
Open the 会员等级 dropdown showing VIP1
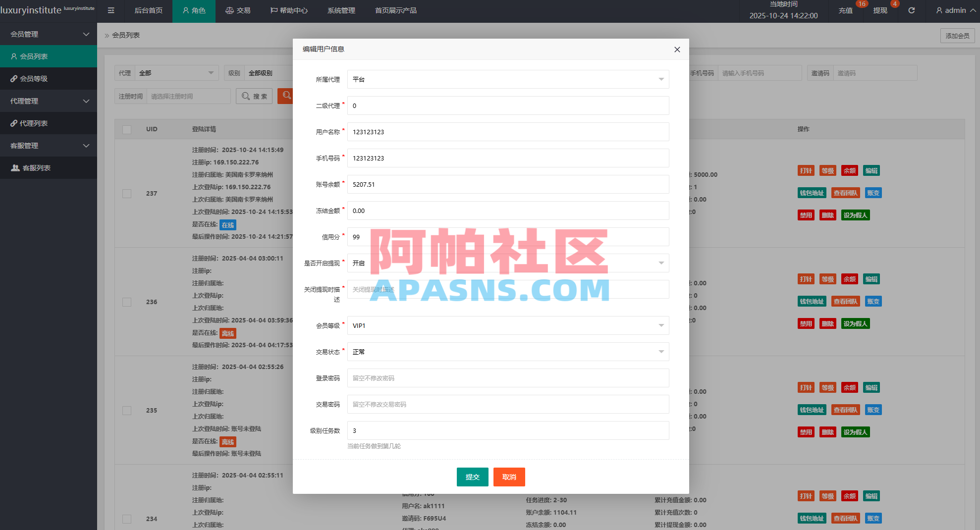pyautogui.click(x=508, y=325)
